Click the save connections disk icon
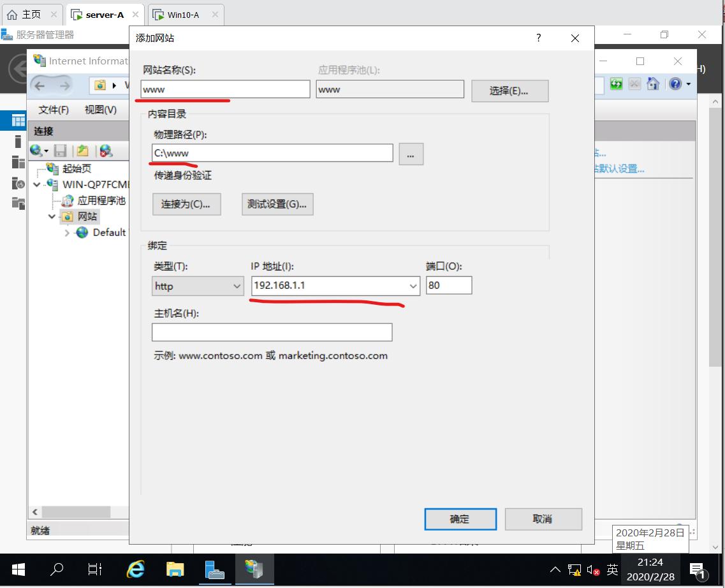The height and width of the screenshot is (588, 725). pos(59,151)
